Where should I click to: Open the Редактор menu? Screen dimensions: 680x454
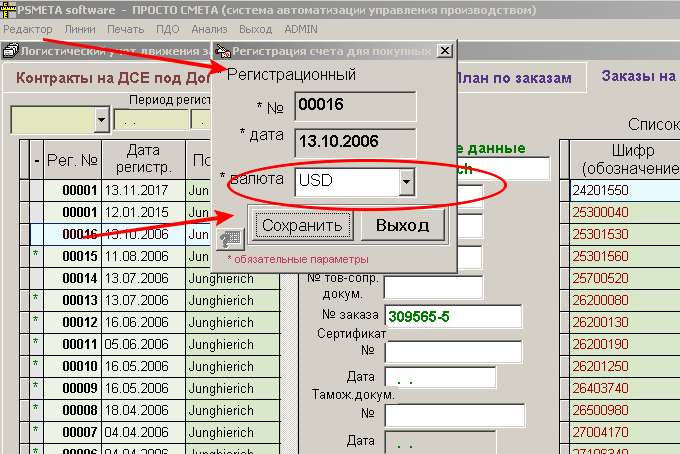tap(27, 29)
